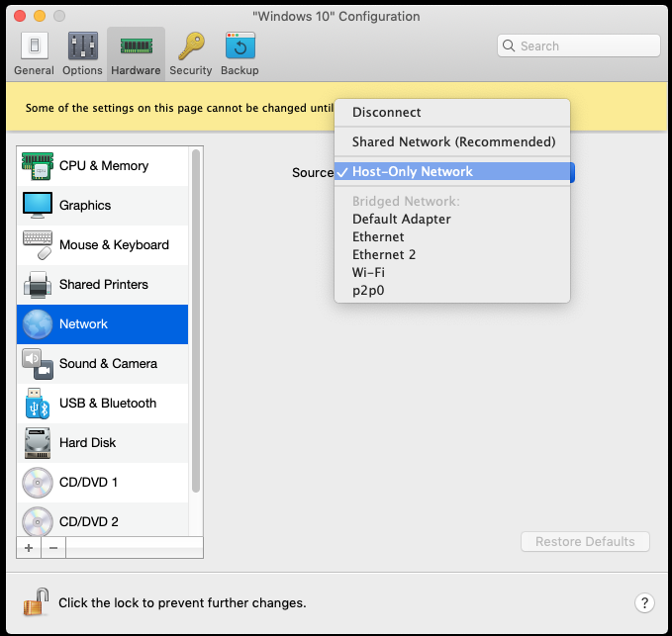Screen dimensions: 672x636
Task: Remove selected device with minus button
Action: (x=53, y=548)
